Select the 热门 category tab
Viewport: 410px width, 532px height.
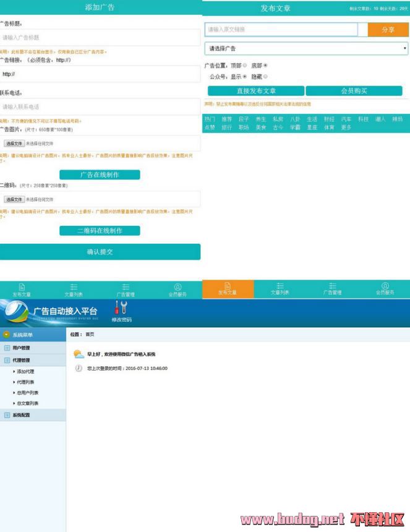[210, 119]
